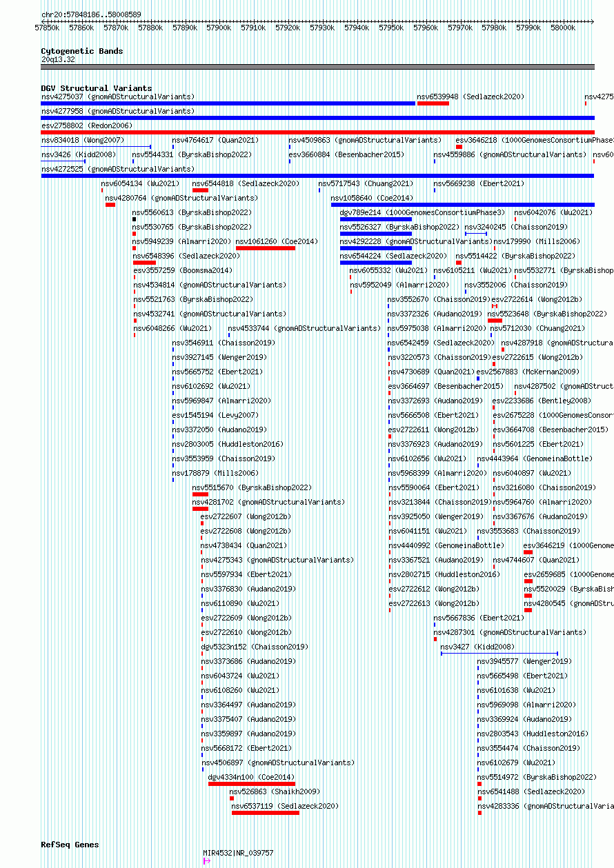Click the nsv6537119 Sedlazeck2020 red bar

[x=266, y=813]
